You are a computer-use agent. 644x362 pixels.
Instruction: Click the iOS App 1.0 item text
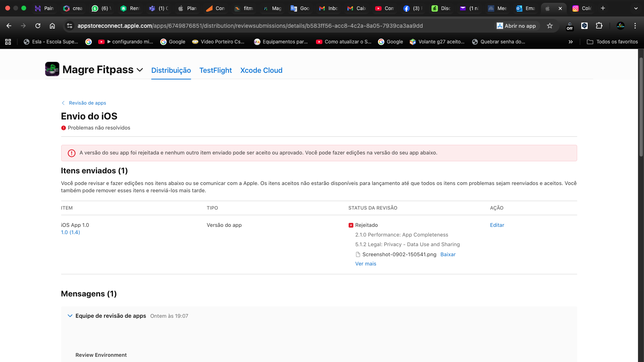[75, 225]
